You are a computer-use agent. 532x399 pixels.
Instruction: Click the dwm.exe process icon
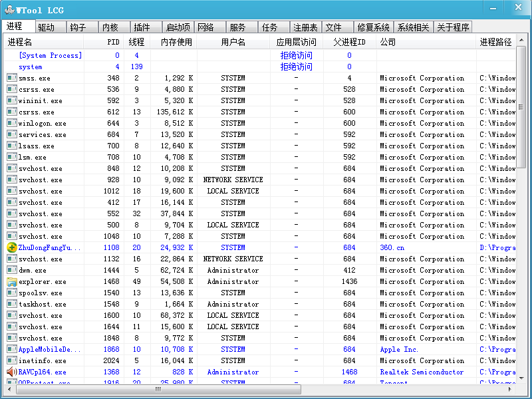coord(11,270)
